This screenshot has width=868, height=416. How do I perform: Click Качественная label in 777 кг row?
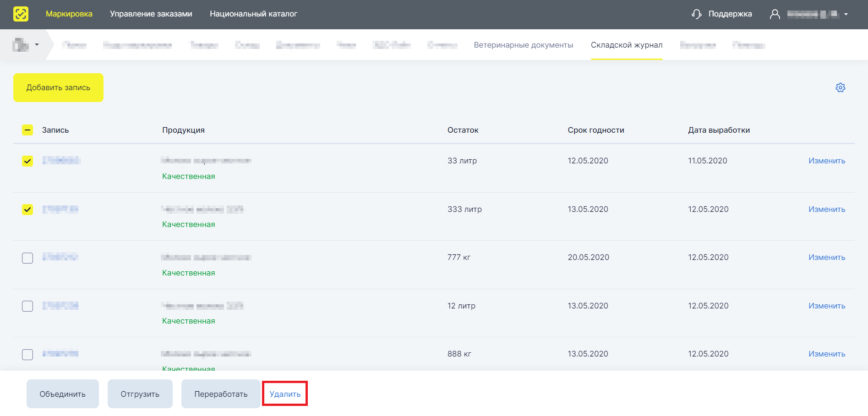189,273
